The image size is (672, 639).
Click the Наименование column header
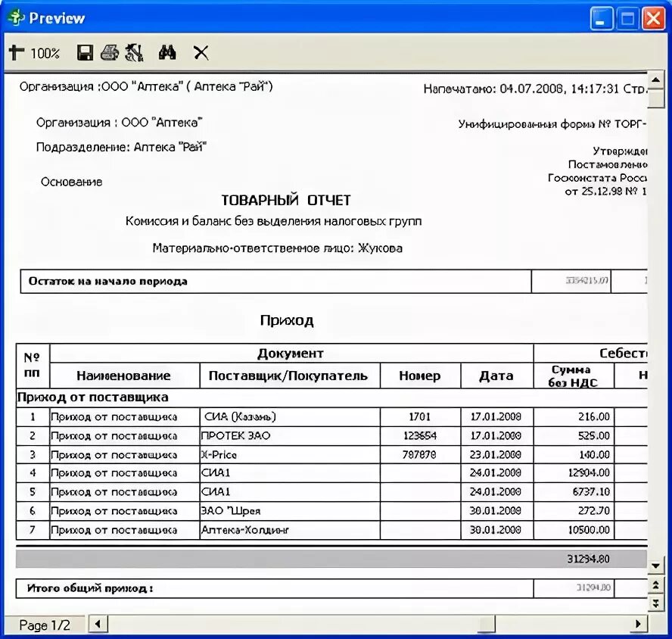[x=124, y=376]
